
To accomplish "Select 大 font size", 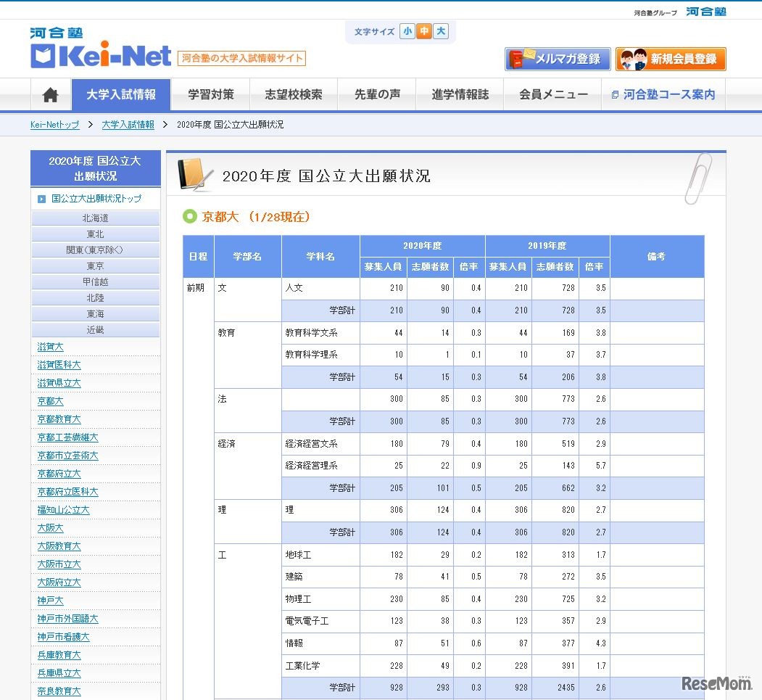I will tap(441, 31).
